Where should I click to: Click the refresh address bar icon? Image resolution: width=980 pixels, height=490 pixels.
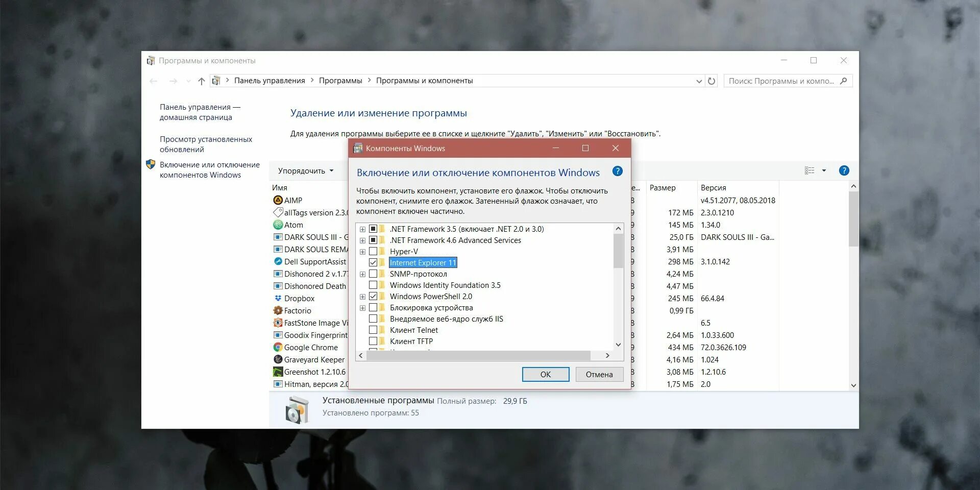712,81
